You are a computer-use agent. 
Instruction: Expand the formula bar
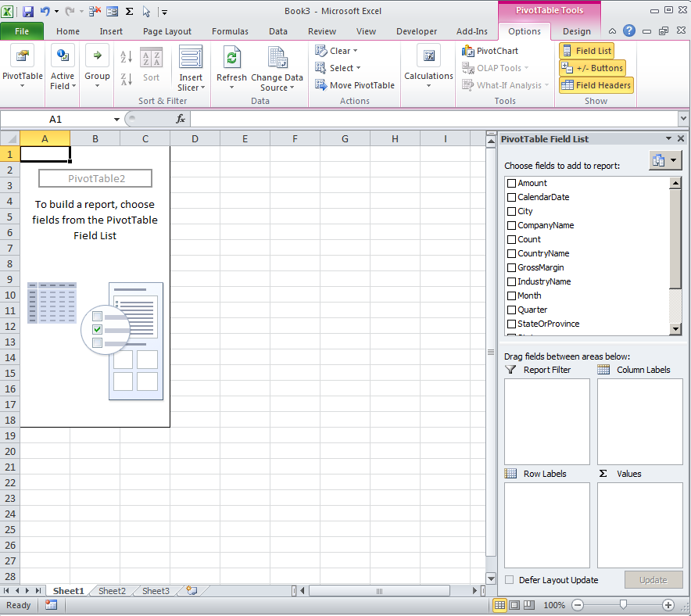pos(683,118)
